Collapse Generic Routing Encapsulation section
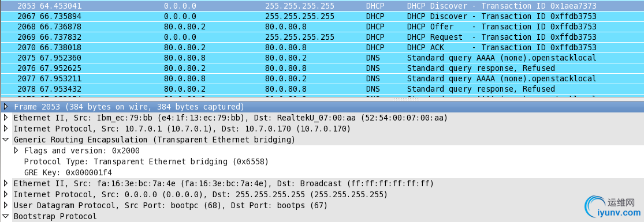This screenshot has height=222, width=644. click(5, 140)
